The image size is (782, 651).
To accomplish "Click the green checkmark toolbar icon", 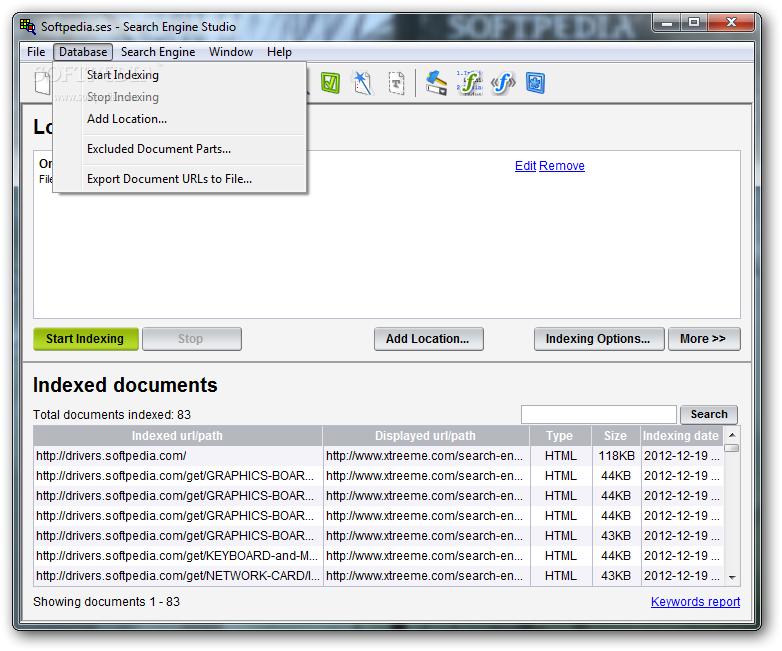I will [330, 83].
